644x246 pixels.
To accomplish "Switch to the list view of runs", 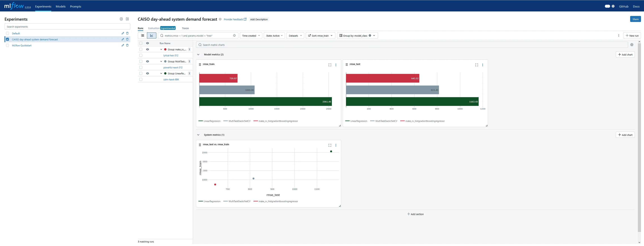I will [142, 35].
